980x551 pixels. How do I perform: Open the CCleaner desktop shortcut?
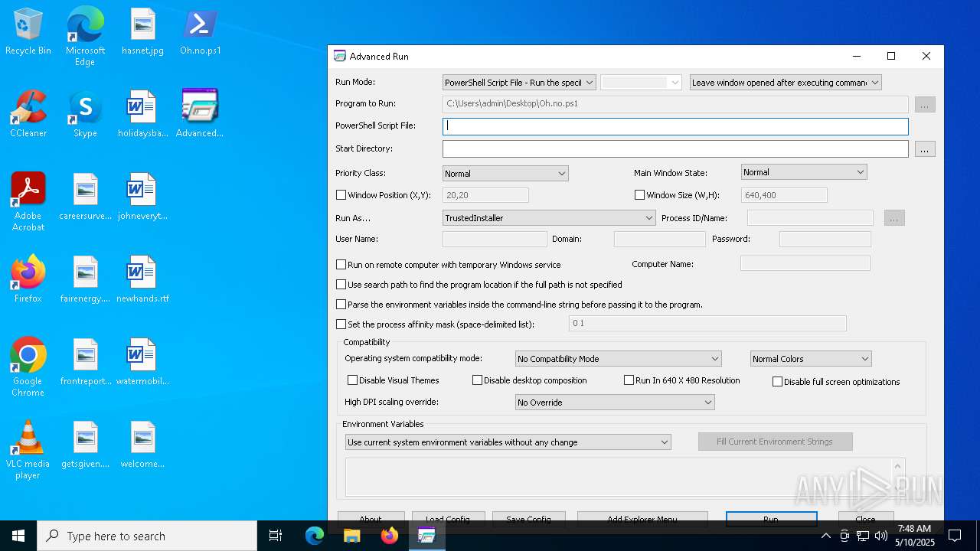[28, 114]
